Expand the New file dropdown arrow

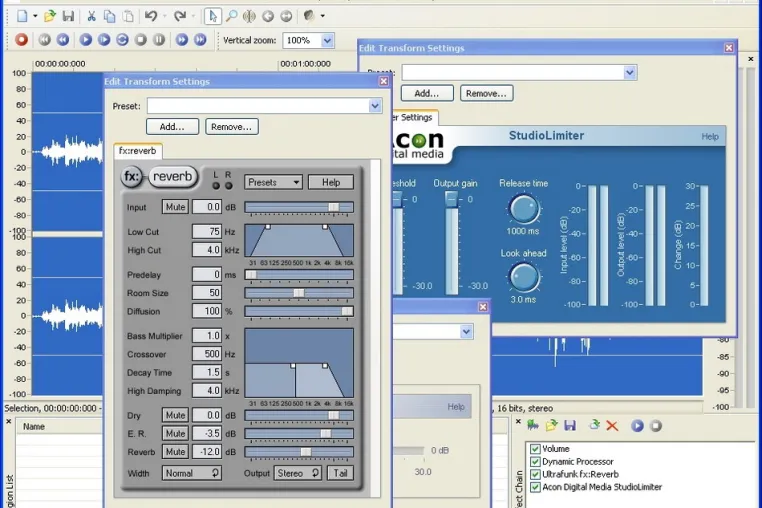coord(35,16)
